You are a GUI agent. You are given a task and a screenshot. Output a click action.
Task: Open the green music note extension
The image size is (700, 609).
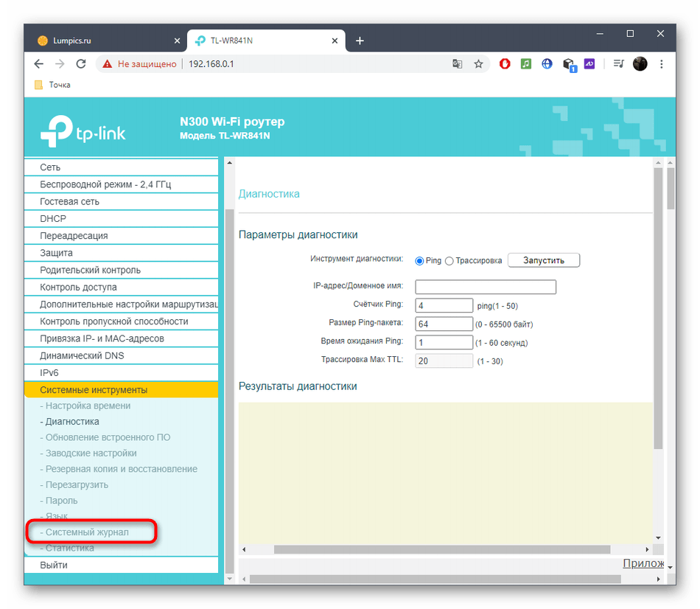pyautogui.click(x=526, y=64)
